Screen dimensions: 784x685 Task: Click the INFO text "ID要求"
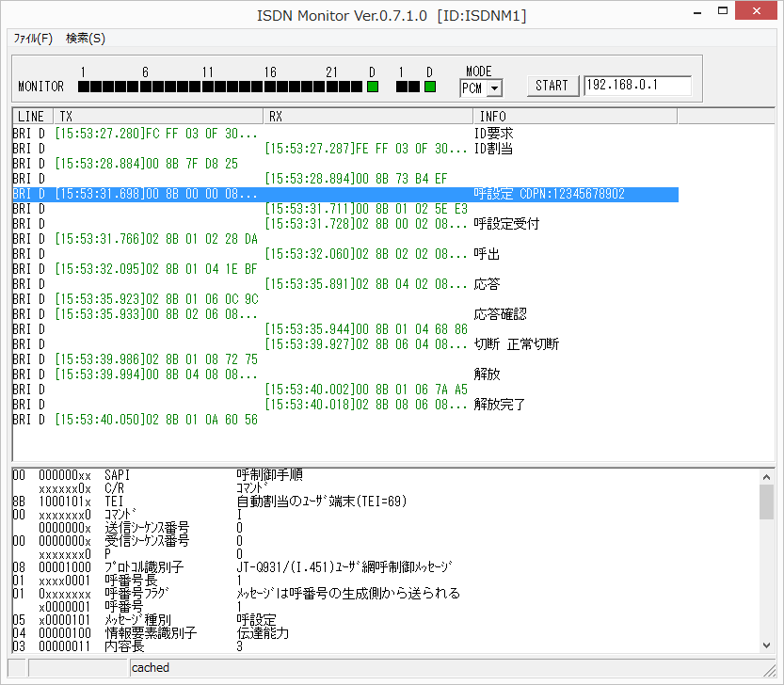(493, 134)
